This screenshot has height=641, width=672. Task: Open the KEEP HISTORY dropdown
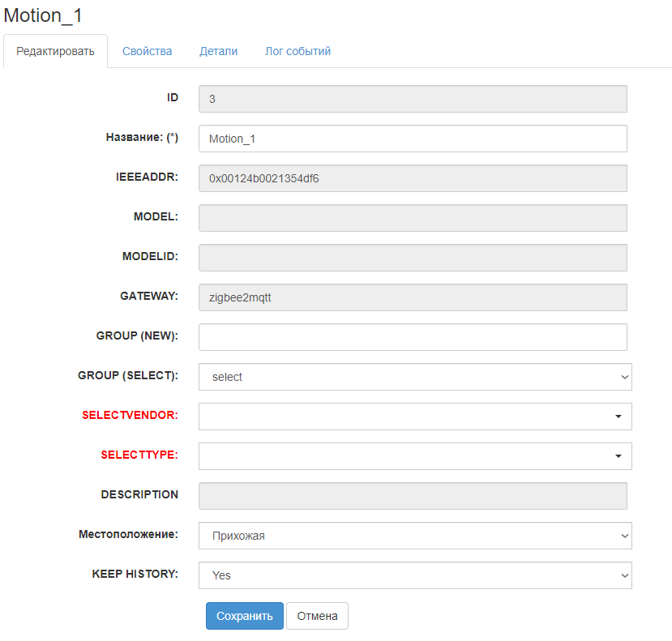[414, 575]
